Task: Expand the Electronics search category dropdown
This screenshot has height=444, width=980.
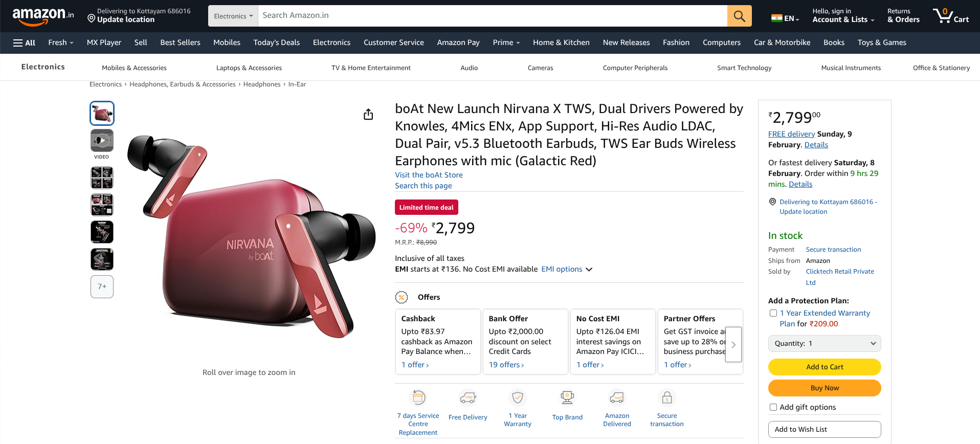Action: point(233,16)
